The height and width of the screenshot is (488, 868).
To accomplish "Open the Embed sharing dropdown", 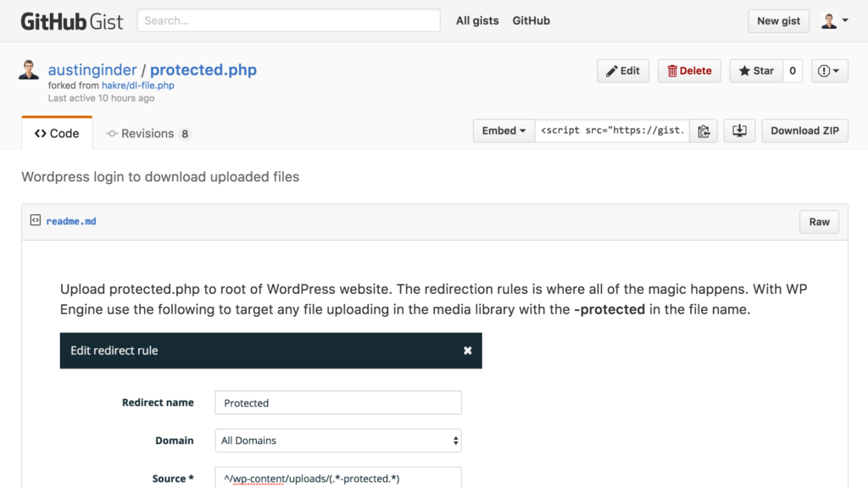I will tap(504, 130).
